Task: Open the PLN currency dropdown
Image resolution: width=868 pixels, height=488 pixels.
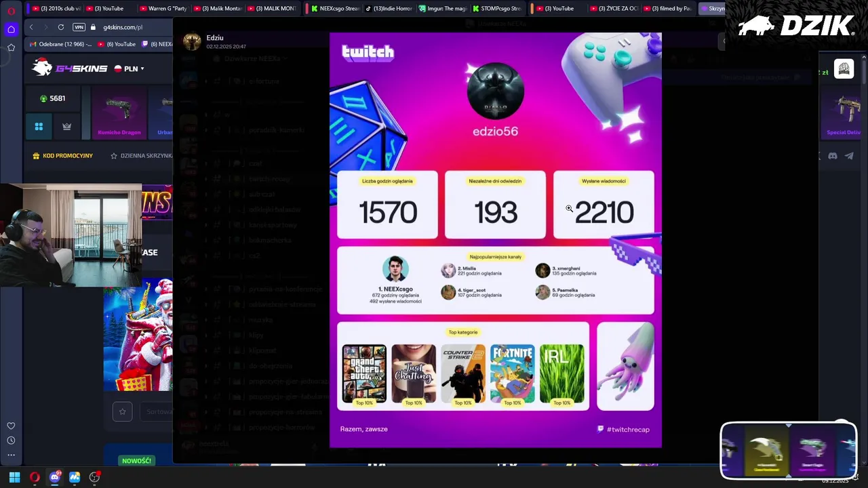Action: click(130, 68)
